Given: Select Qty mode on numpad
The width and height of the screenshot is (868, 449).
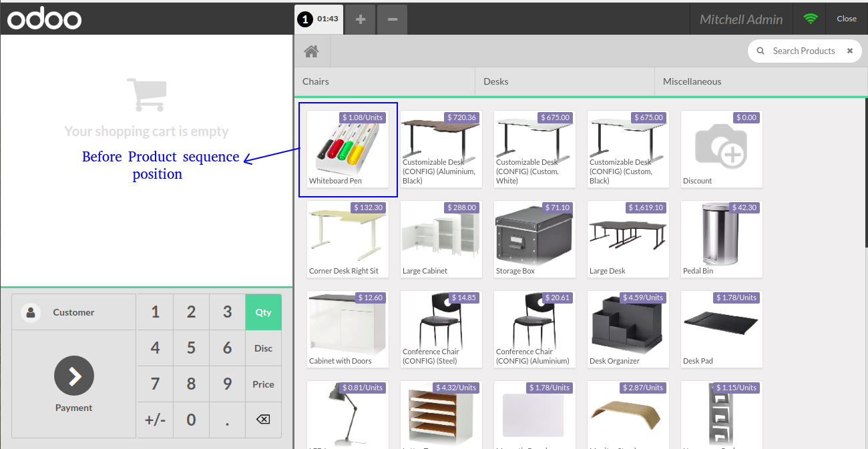Looking at the screenshot, I should (x=263, y=312).
